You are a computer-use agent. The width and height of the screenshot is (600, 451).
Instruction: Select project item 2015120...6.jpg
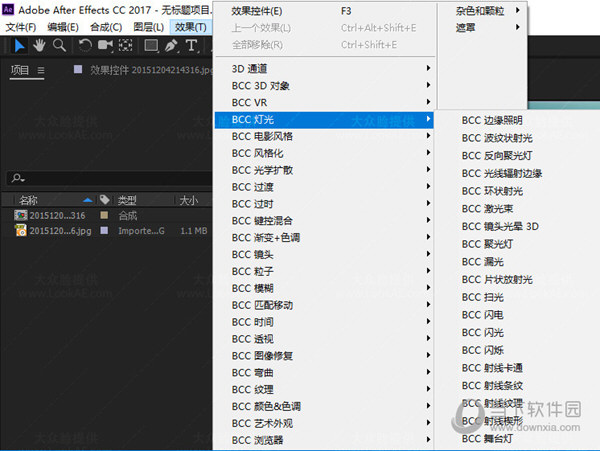(60, 231)
